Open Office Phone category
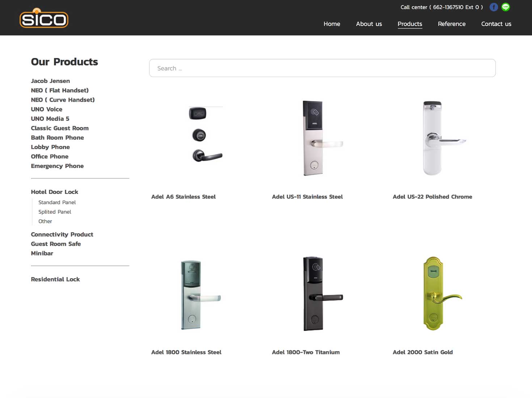Screen dimensions: 532x398 50,156
